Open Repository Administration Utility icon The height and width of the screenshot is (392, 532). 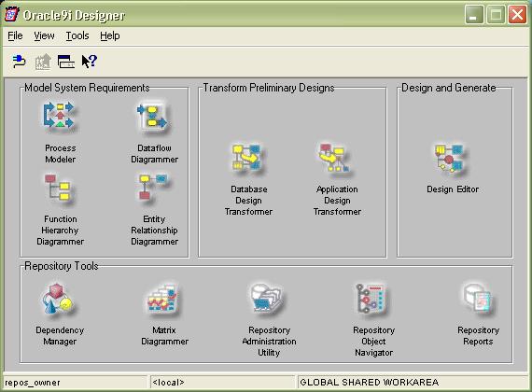(x=267, y=299)
